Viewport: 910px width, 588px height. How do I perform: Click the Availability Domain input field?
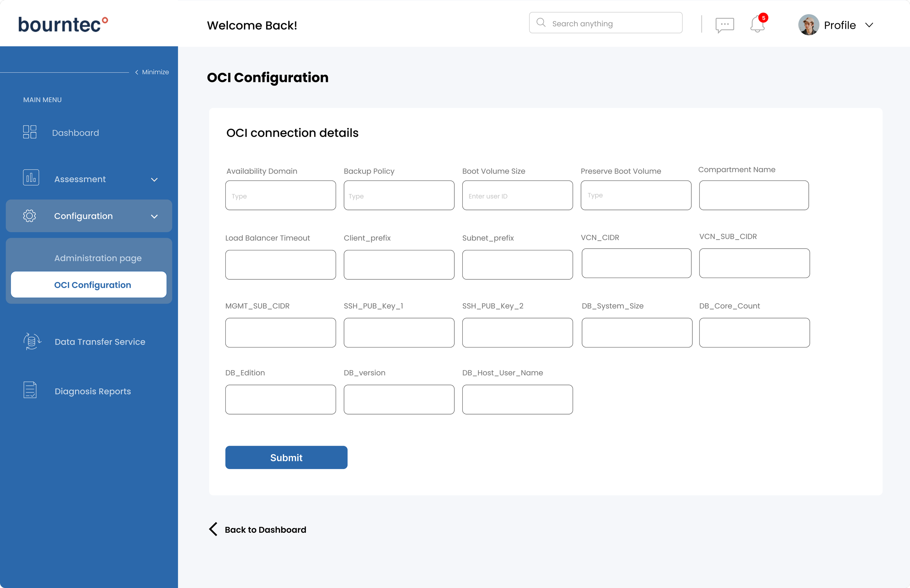(280, 195)
